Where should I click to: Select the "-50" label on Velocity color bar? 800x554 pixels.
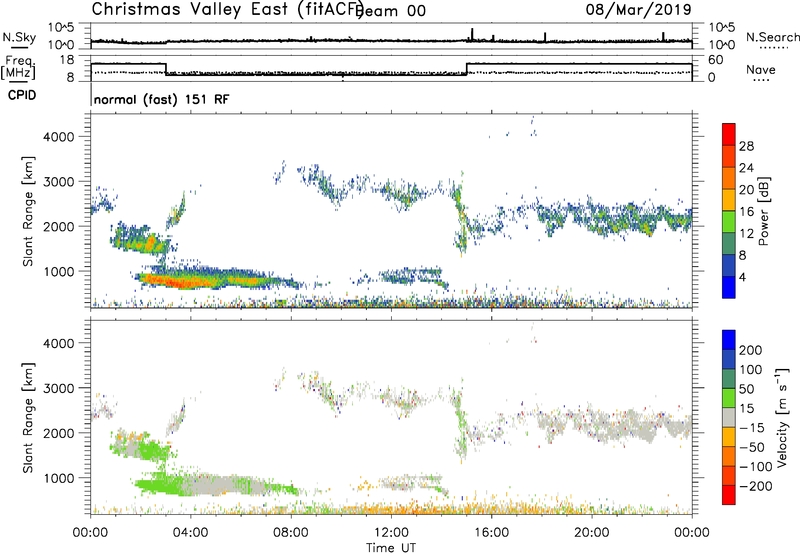tap(752, 447)
